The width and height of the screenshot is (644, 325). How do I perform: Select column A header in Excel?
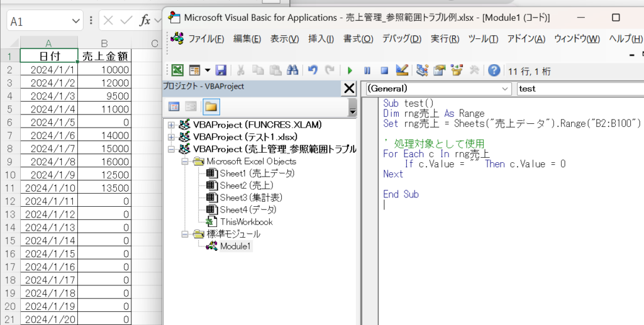(x=48, y=43)
